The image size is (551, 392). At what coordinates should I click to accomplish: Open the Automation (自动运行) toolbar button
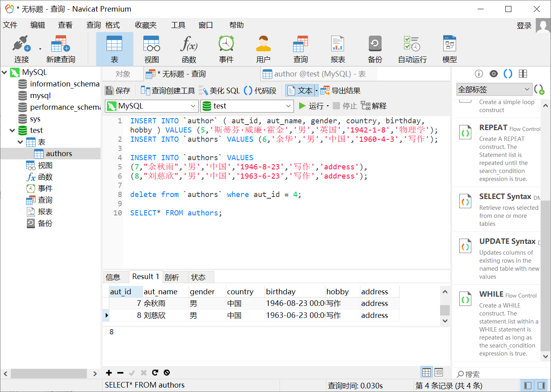(x=412, y=49)
